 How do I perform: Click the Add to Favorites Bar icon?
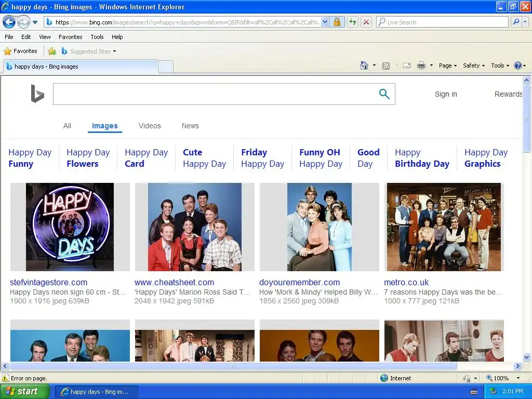click(x=52, y=51)
